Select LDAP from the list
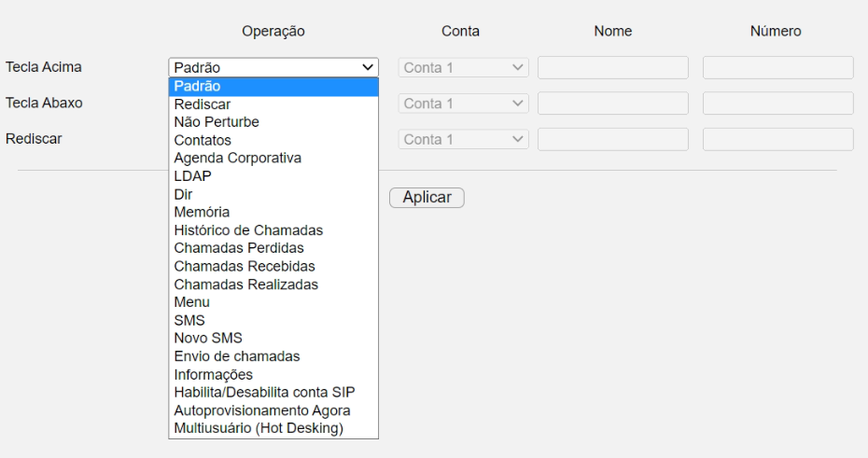 coord(273,176)
